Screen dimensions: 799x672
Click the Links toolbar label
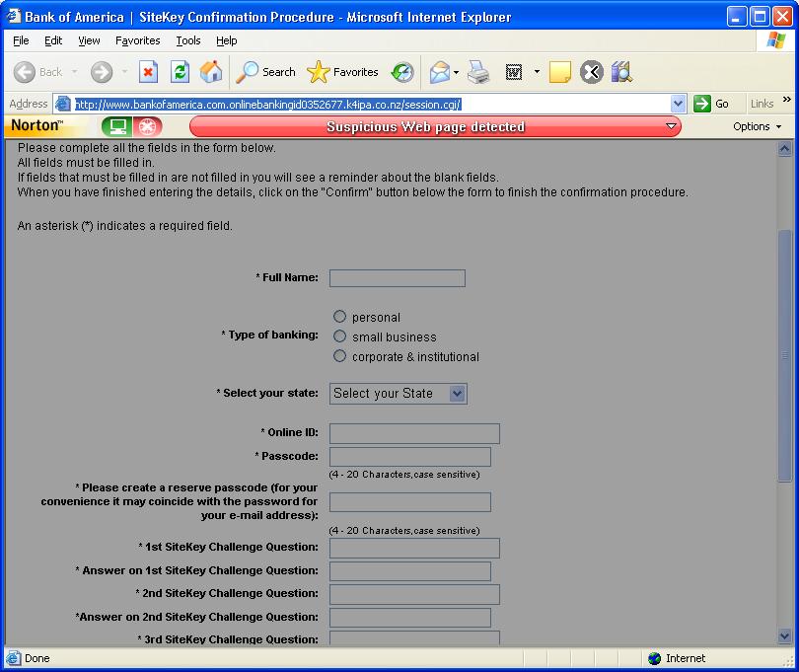tap(762, 104)
